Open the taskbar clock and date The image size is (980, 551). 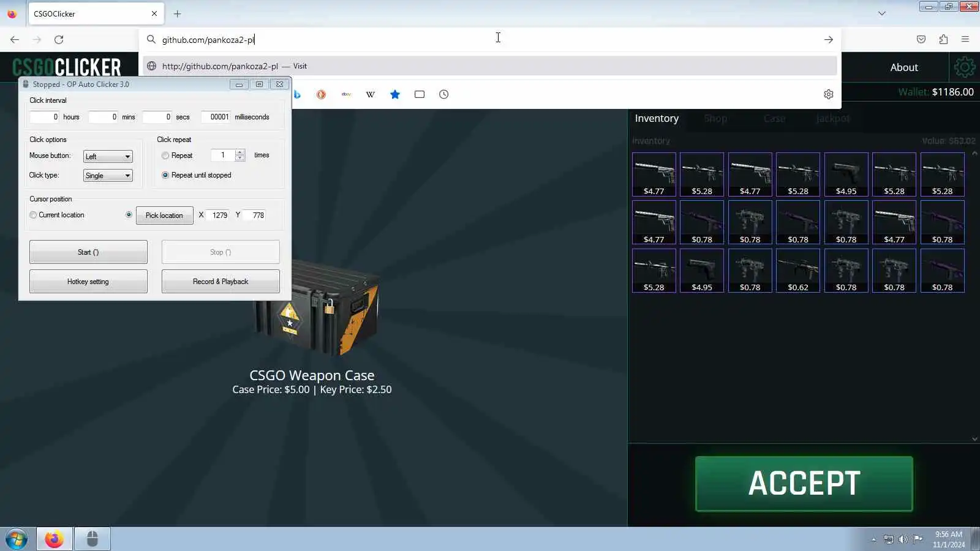point(949,539)
